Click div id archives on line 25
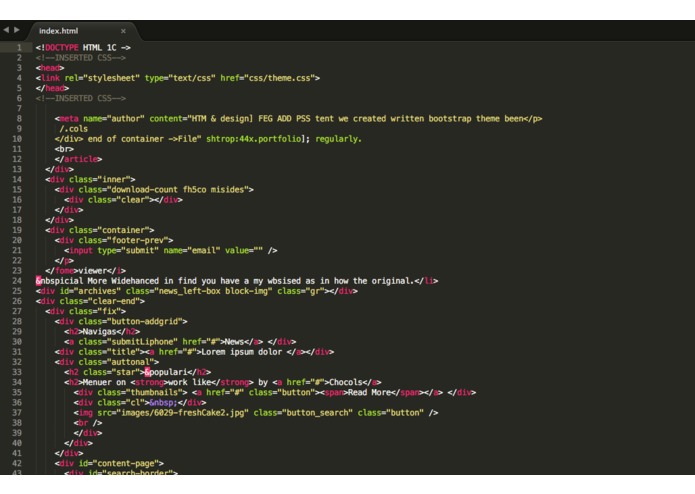695x494 pixels. (x=197, y=291)
